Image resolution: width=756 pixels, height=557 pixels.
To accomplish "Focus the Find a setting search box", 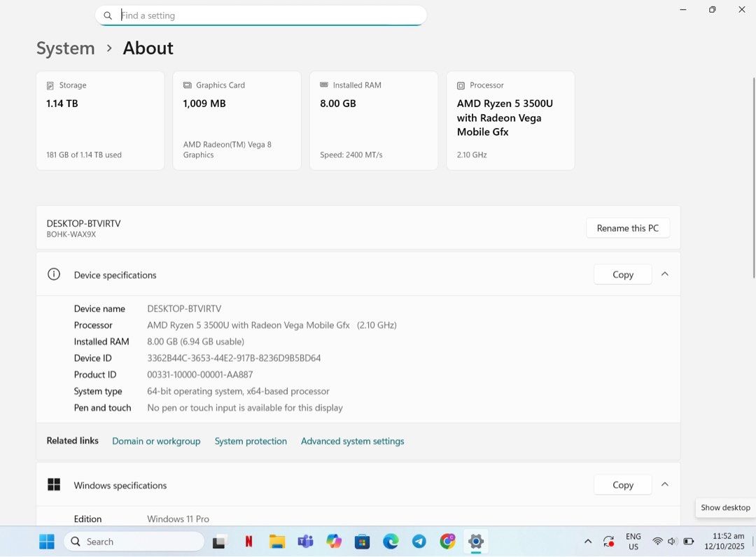I will coord(261,15).
